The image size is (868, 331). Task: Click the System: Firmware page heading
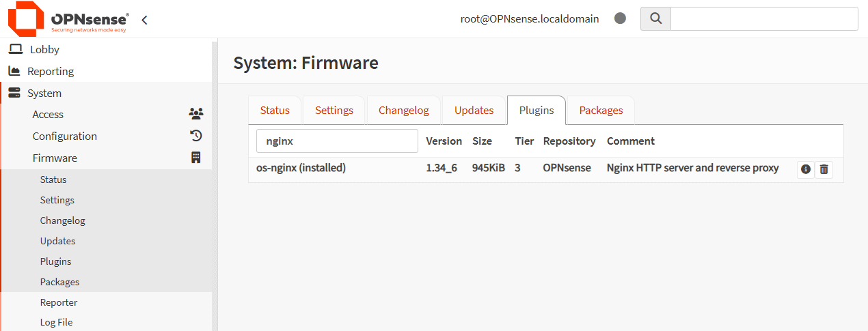click(306, 63)
